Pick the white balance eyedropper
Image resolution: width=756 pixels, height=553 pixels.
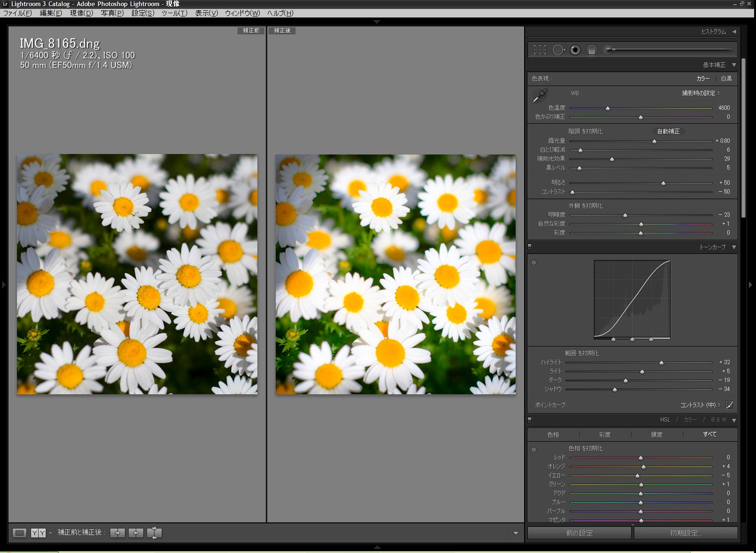tap(540, 96)
